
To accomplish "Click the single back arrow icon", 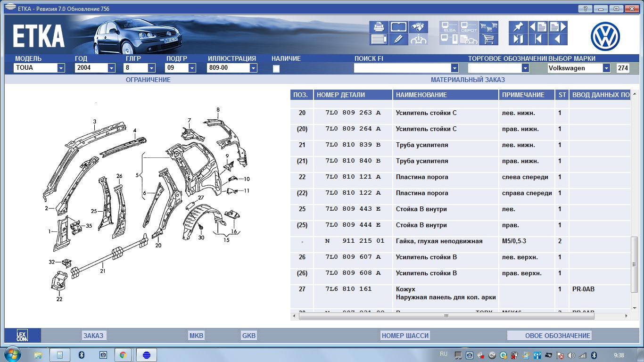I will pyautogui.click(x=558, y=40).
